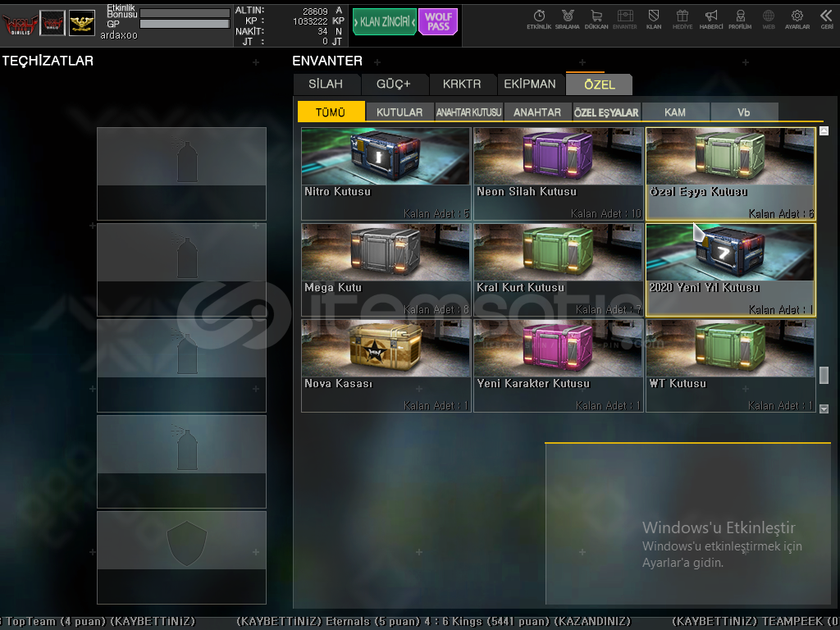Click the GP progress bar

pyautogui.click(x=185, y=24)
